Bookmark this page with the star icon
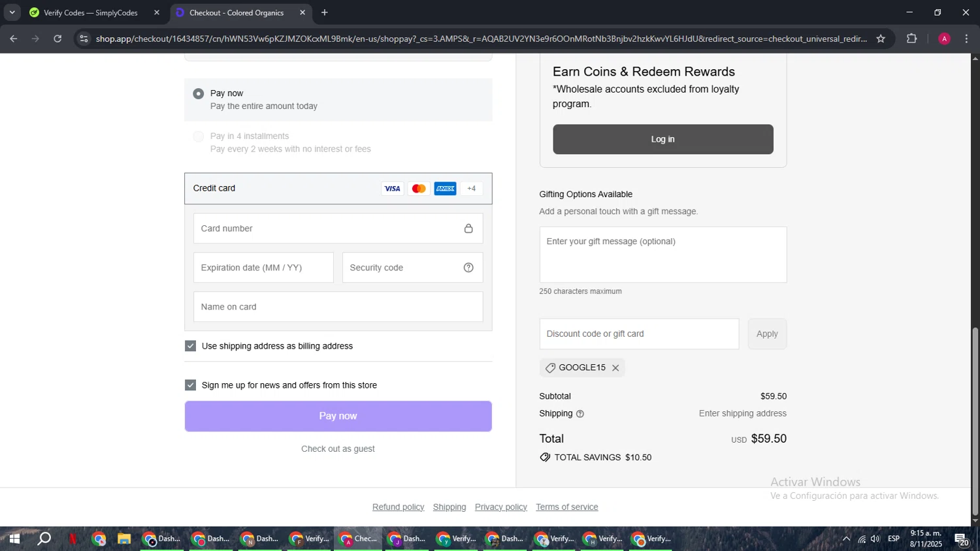The image size is (980, 551). (881, 39)
